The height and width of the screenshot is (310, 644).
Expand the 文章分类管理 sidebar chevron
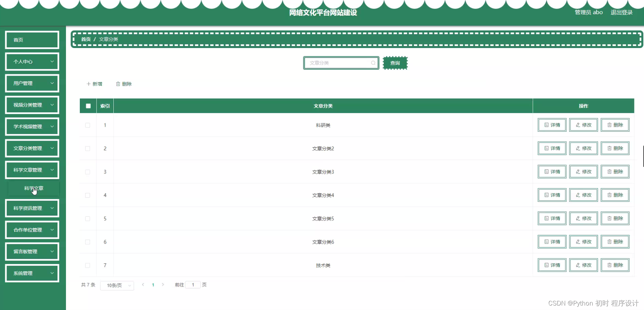(x=52, y=148)
